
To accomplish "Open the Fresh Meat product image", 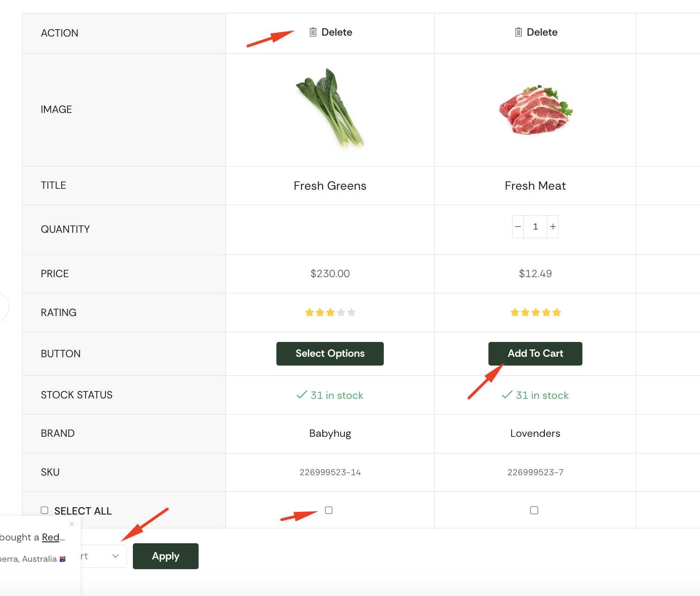I will [x=536, y=110].
